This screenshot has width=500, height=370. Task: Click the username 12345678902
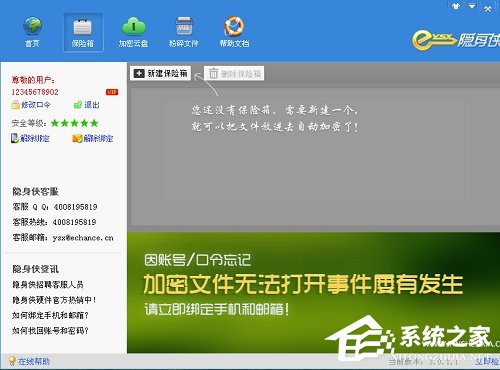35,92
